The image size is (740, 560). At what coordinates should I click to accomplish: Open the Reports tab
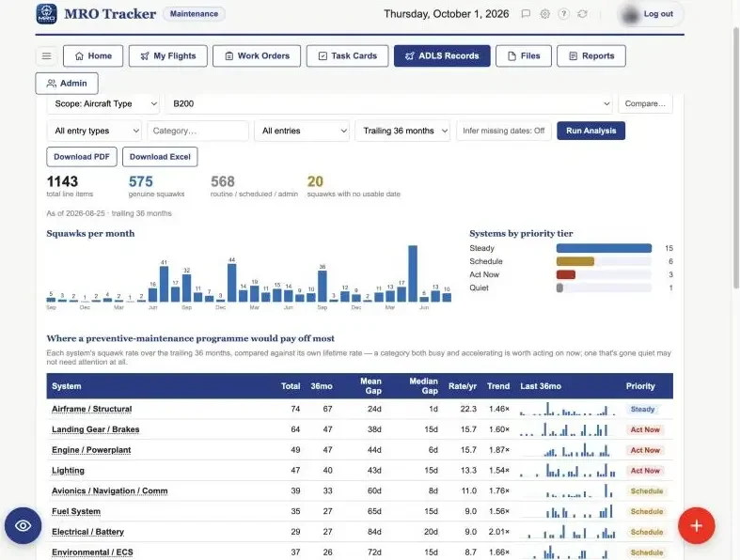click(x=591, y=56)
